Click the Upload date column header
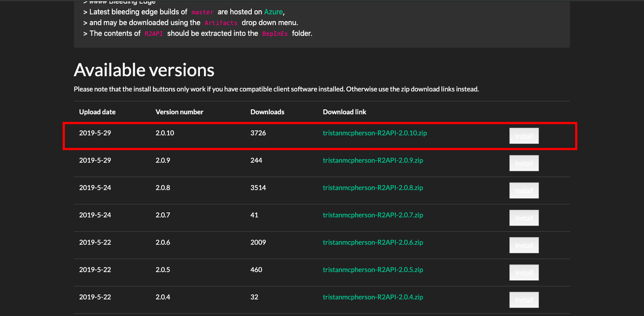This screenshot has width=644, height=316. click(97, 112)
